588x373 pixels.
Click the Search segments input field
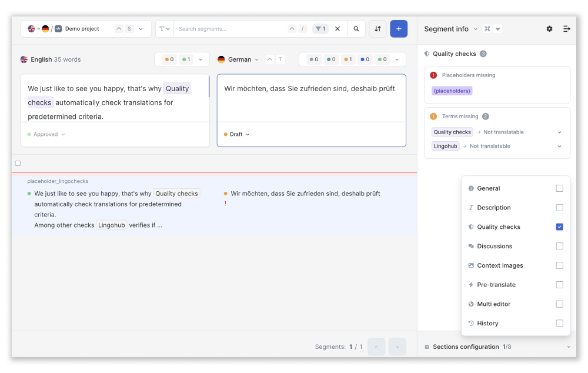[230, 29]
